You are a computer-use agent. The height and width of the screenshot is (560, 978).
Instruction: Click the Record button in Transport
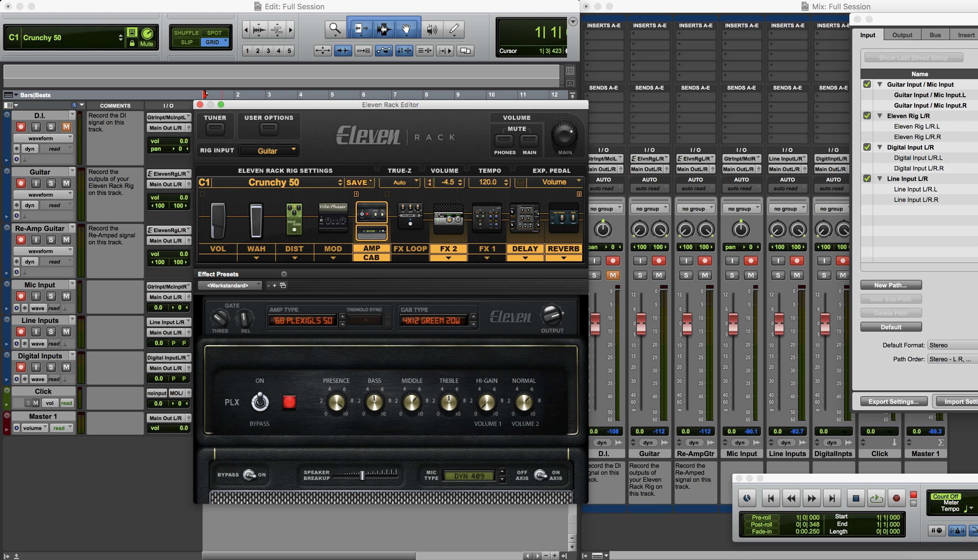tap(896, 498)
